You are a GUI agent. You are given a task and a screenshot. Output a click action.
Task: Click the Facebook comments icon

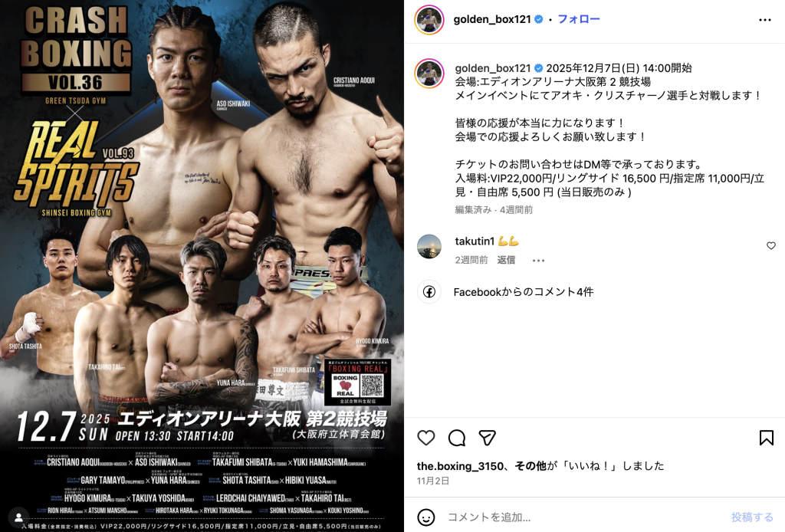coord(429,292)
